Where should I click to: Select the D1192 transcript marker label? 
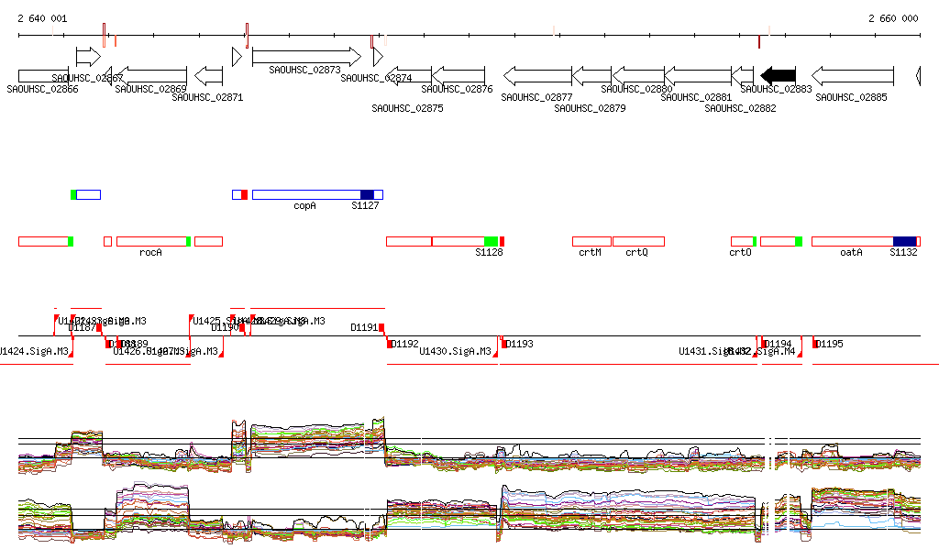click(x=404, y=344)
